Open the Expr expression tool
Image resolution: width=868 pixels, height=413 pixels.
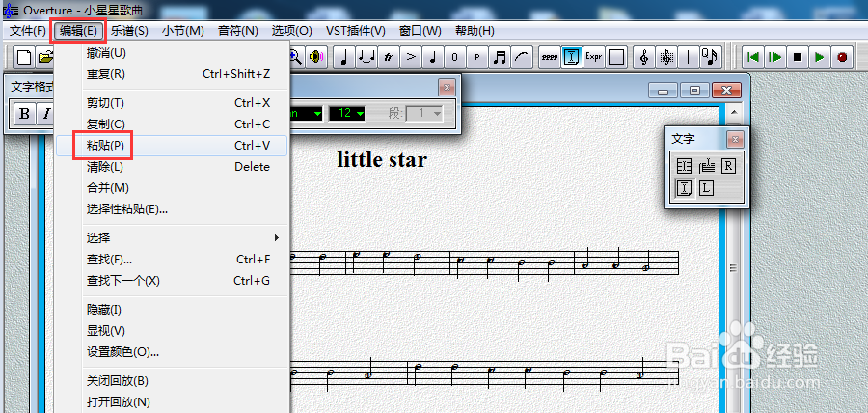(x=593, y=57)
